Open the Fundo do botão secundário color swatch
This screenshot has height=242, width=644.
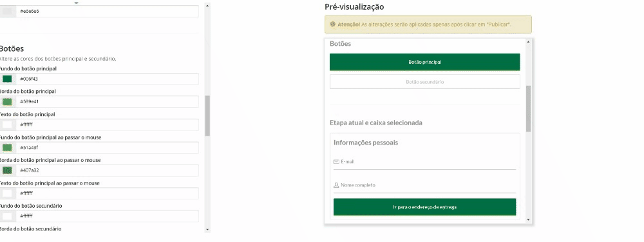(x=7, y=216)
